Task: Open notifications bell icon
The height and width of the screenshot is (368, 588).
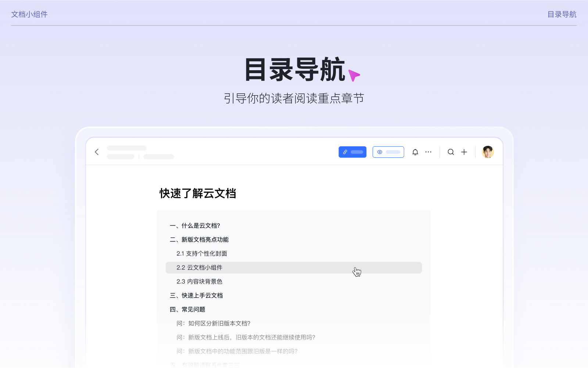Action: click(x=415, y=152)
